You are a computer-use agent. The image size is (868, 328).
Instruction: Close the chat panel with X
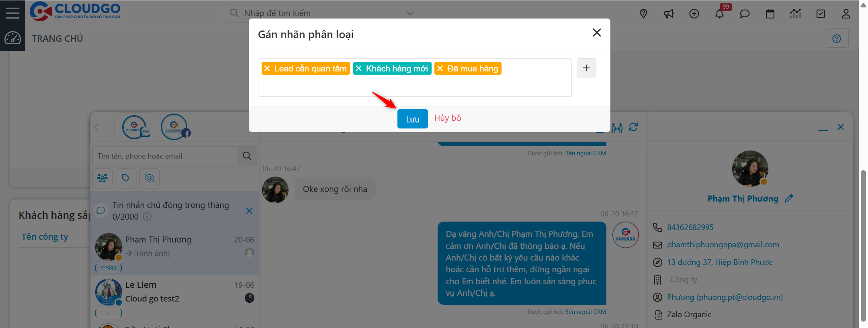[x=841, y=127]
